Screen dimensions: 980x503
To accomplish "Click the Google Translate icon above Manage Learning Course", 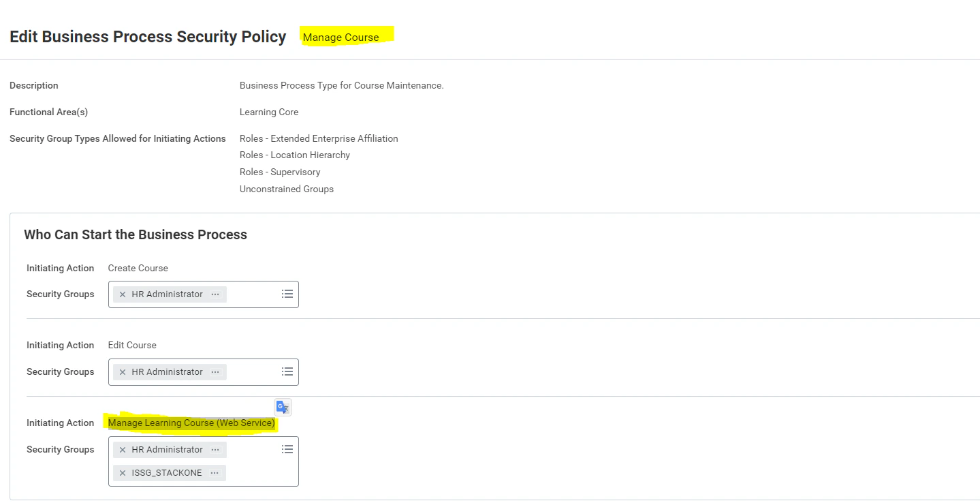I will click(283, 407).
